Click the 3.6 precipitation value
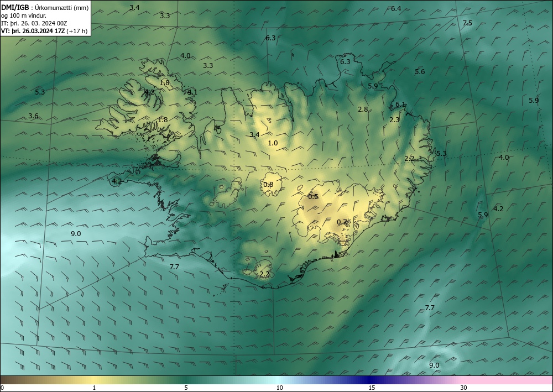This screenshot has width=553, height=392. (33, 116)
